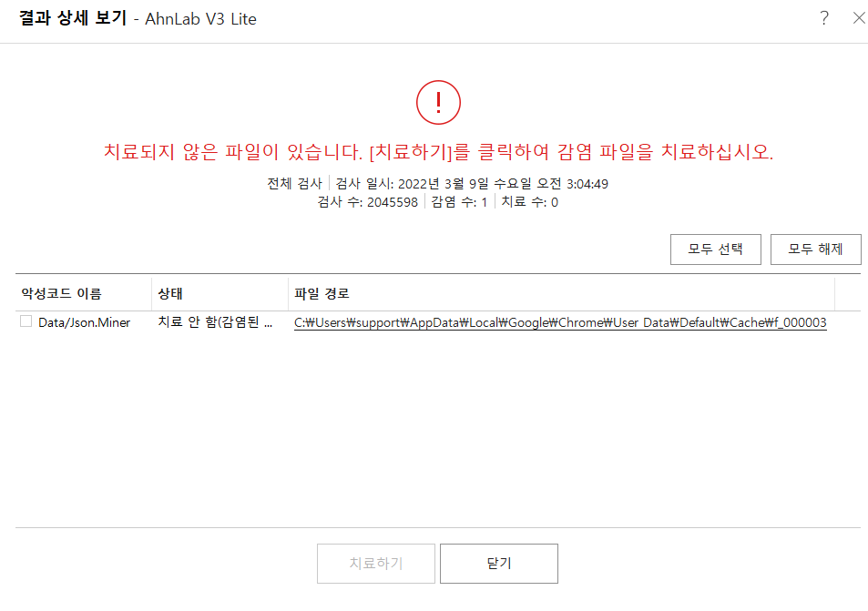
Task: Check the Data/Json.Miner checkbox
Action: 26,321
